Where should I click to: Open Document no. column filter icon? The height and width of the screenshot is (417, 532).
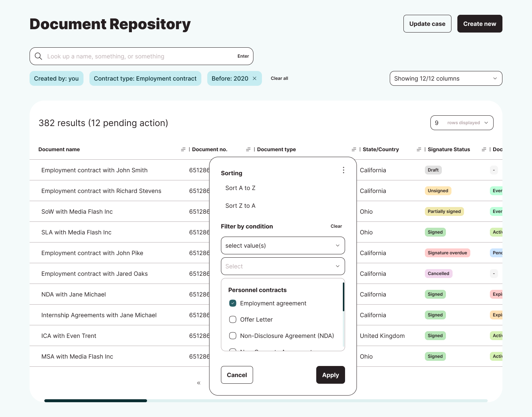coord(248,149)
